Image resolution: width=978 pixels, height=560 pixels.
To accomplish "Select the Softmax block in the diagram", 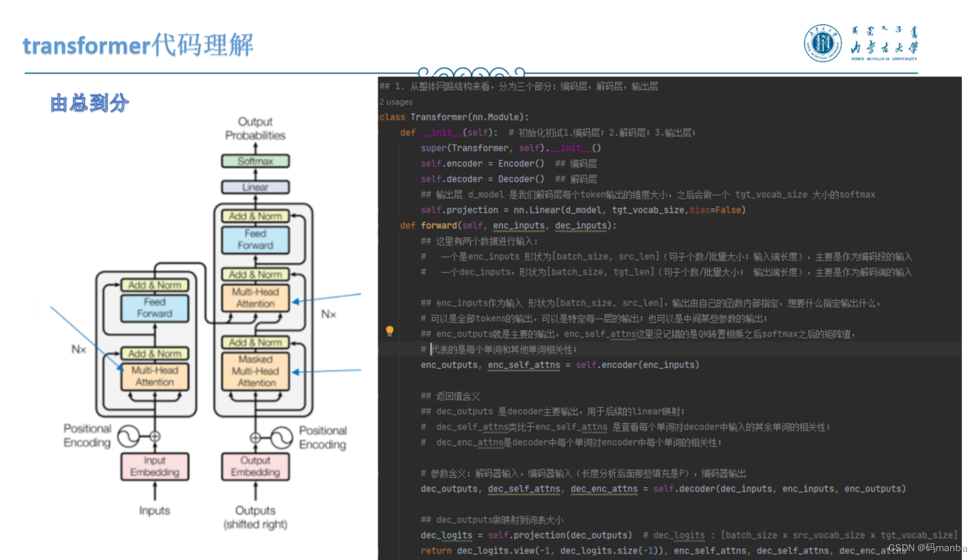I will pyautogui.click(x=255, y=161).
